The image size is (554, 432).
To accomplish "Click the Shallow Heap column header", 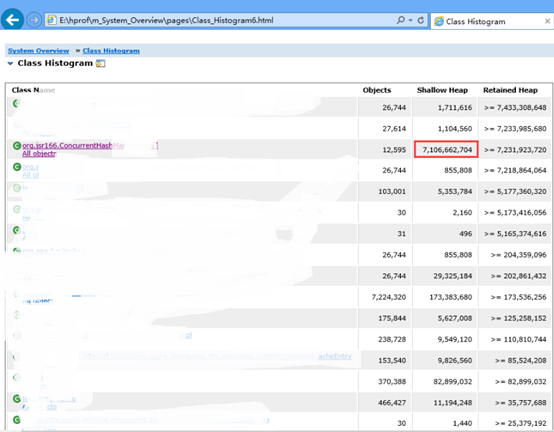I will (x=442, y=90).
